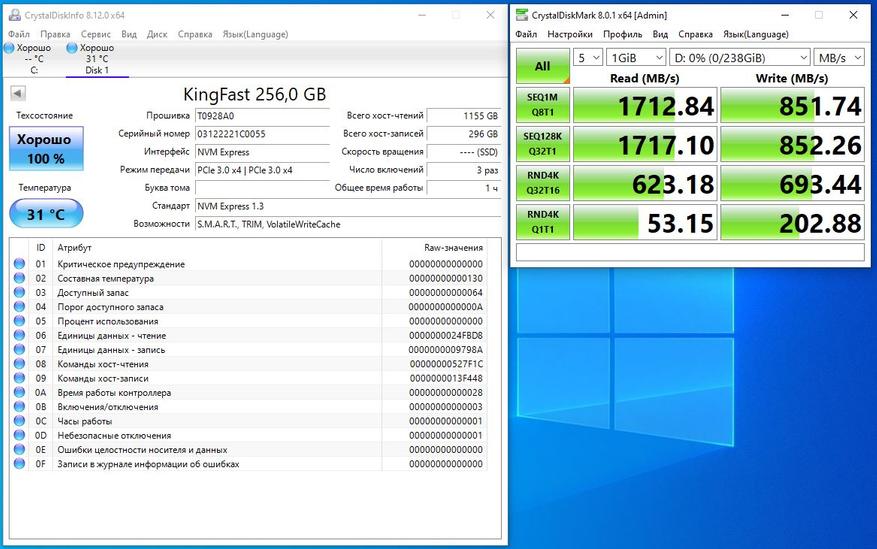Click the CrystalDiskInfo title bar app icon

point(12,15)
